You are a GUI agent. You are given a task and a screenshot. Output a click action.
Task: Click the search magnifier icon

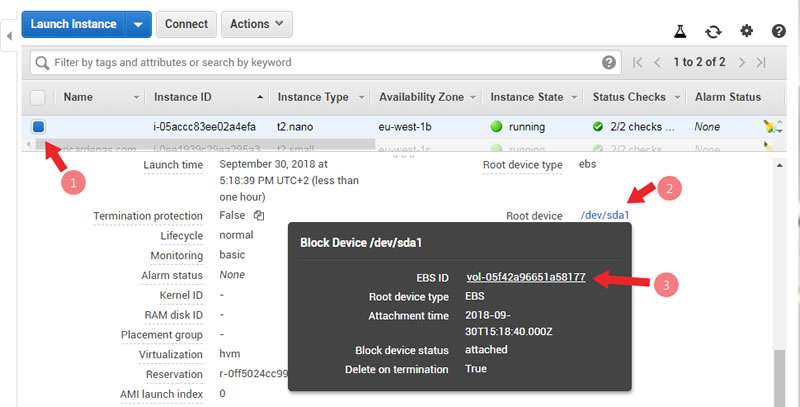42,63
